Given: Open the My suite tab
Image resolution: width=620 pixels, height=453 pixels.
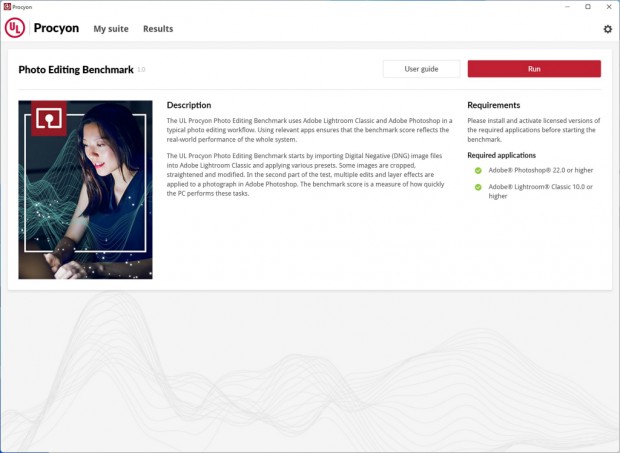Looking at the screenshot, I should 111,29.
